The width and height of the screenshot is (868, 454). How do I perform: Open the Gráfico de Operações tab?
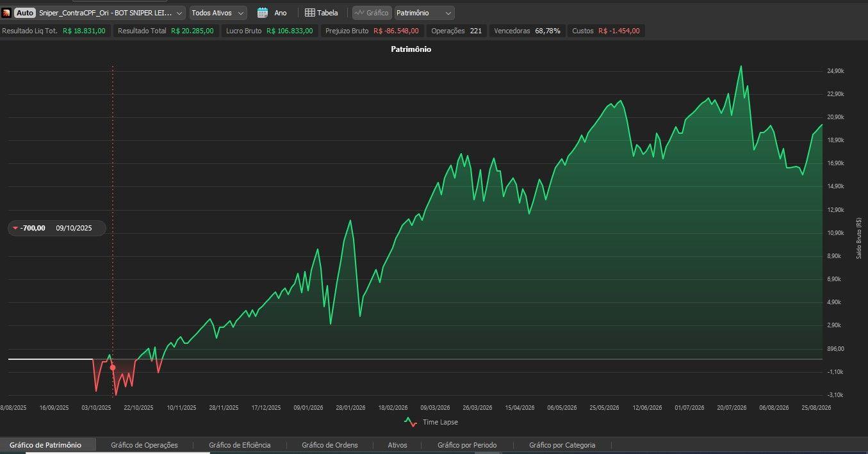tap(144, 445)
